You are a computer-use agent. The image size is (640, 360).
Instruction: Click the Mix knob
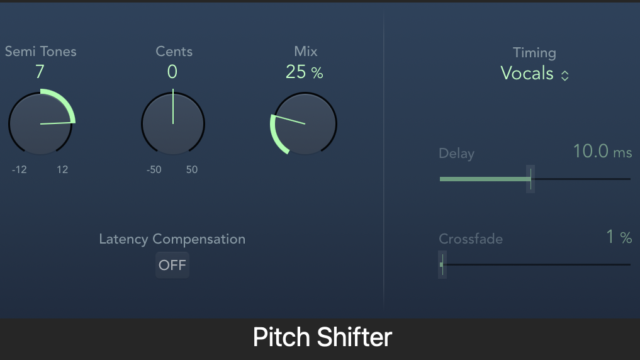pos(304,123)
